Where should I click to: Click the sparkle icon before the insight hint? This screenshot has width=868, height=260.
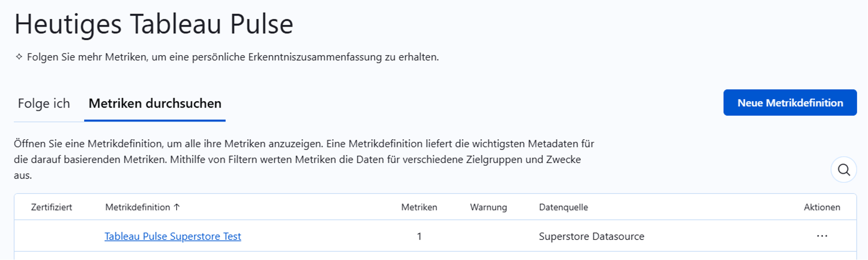(x=19, y=57)
